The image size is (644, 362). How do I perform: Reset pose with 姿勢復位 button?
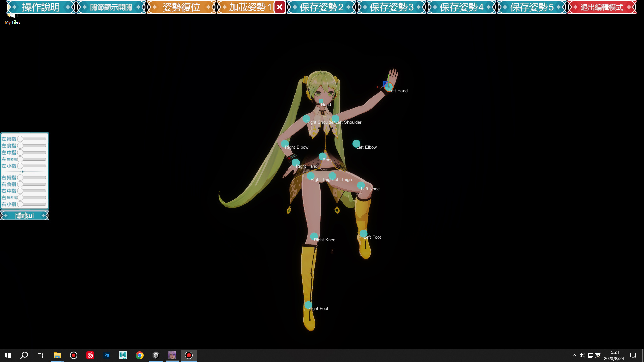181,7
